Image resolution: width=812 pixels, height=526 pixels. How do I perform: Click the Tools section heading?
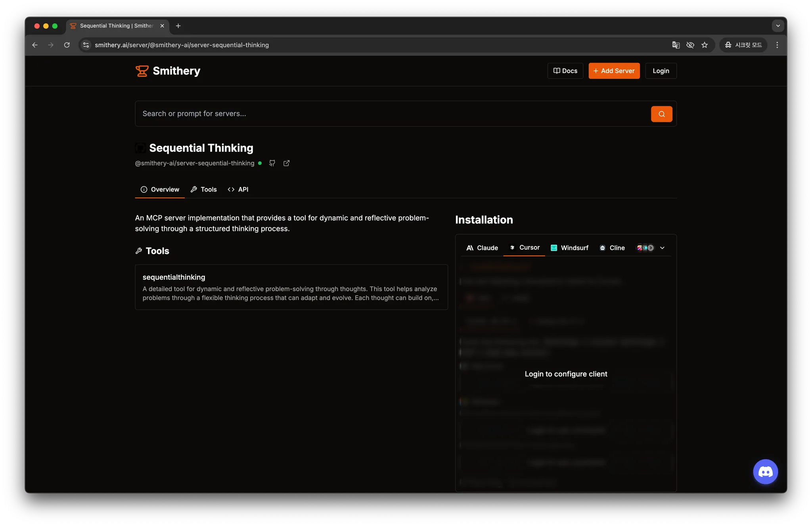pos(157,251)
